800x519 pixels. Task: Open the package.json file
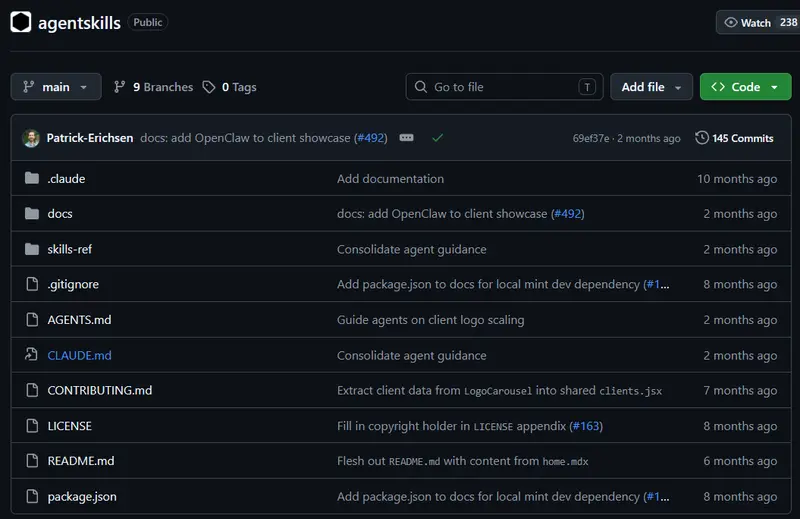coord(82,497)
